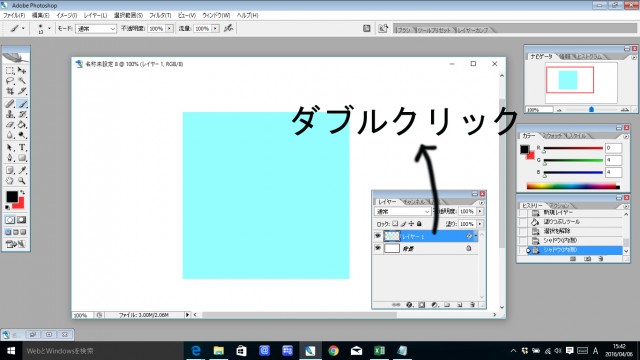Enable Quick Mask mode button in toolbox
Viewport: 640px width, 360px height.
pos(22,220)
